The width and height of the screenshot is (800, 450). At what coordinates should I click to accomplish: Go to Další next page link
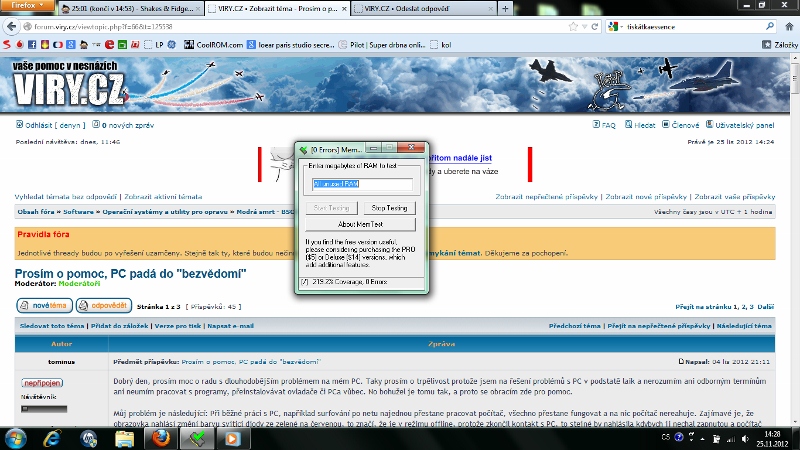[765, 307]
